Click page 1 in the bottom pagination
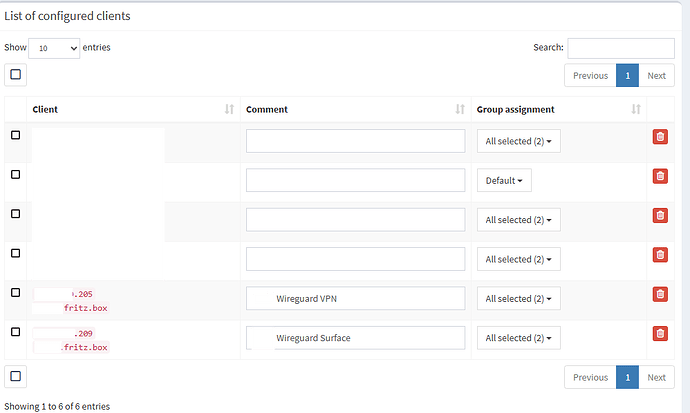 pyautogui.click(x=627, y=377)
